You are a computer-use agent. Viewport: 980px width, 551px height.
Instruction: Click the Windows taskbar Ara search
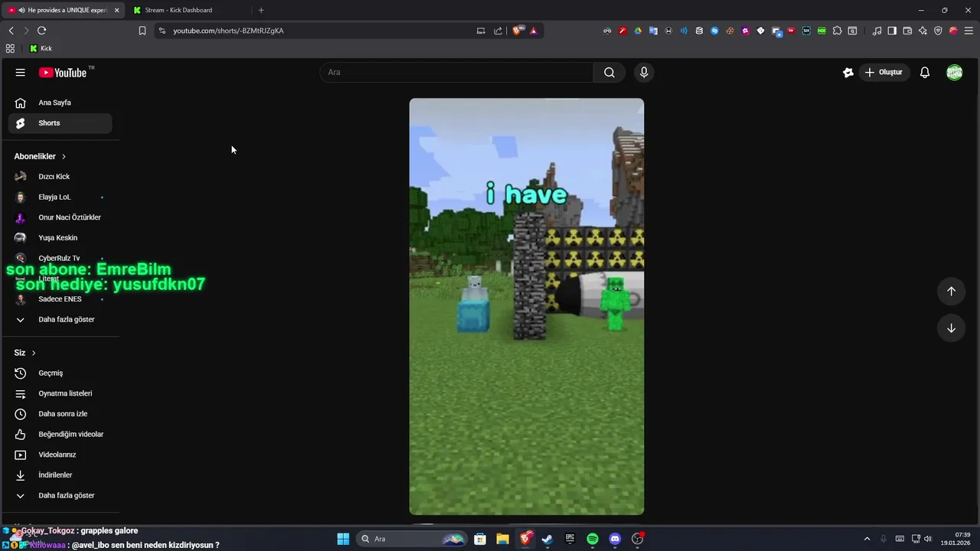coord(413,539)
